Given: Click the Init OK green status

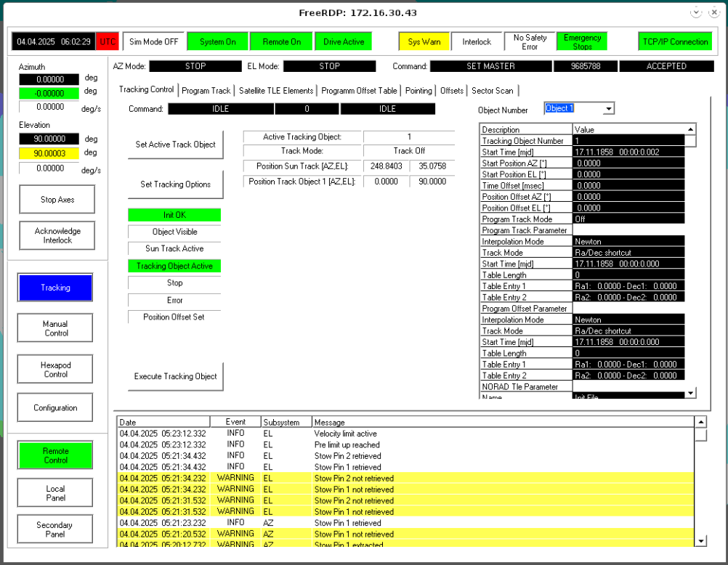Looking at the screenshot, I should point(174,215).
